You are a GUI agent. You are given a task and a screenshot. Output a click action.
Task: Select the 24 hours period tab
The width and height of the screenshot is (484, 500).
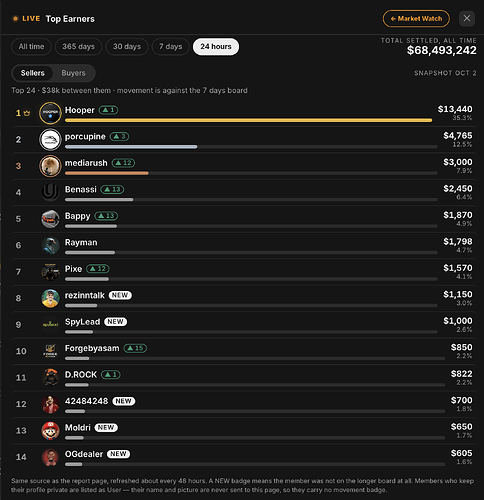tap(216, 46)
